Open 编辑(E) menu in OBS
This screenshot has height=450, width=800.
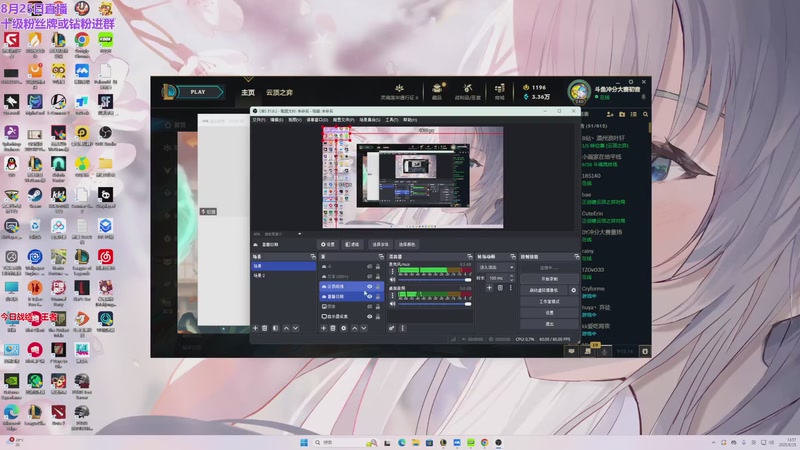click(x=276, y=120)
